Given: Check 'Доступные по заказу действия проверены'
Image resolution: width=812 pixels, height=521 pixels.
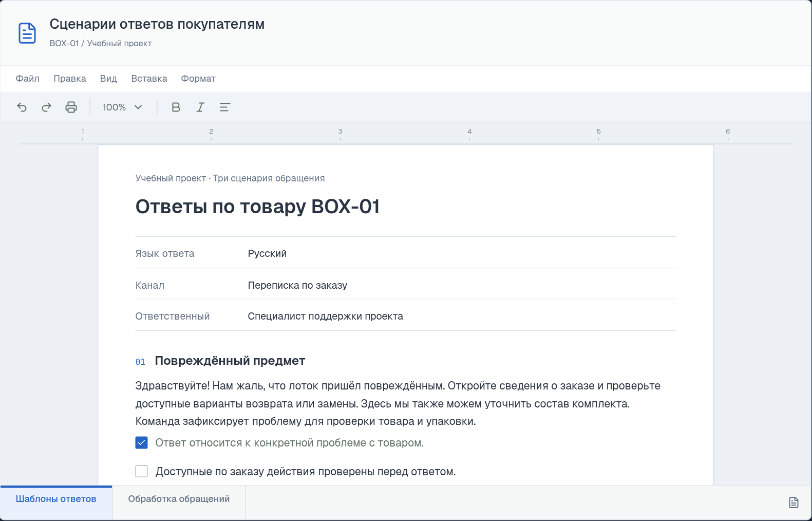Looking at the screenshot, I should pyautogui.click(x=142, y=471).
